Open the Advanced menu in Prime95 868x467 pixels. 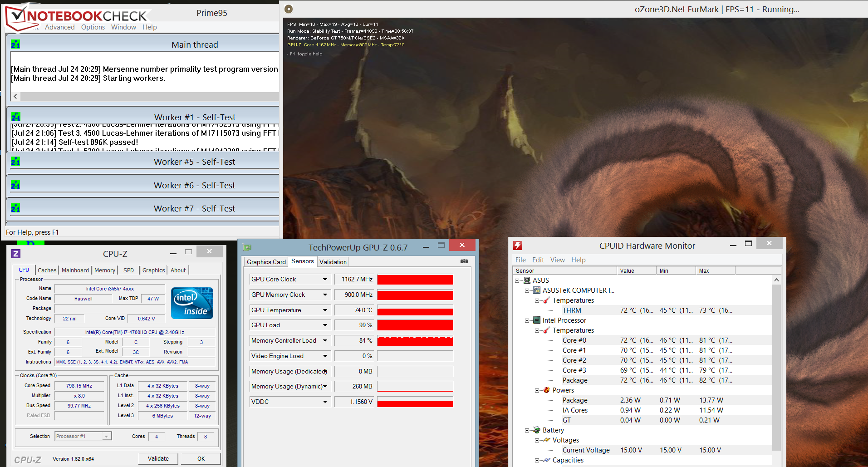pyautogui.click(x=60, y=27)
